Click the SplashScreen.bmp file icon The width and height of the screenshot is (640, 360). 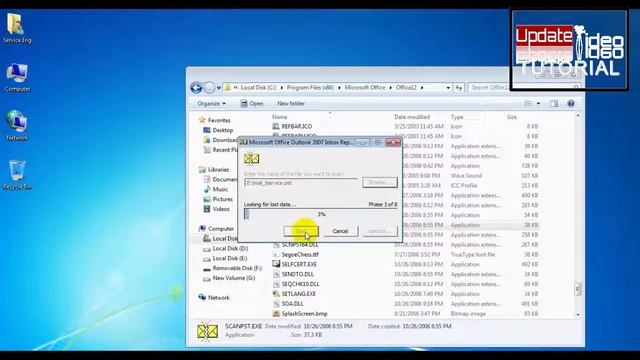(x=276, y=314)
